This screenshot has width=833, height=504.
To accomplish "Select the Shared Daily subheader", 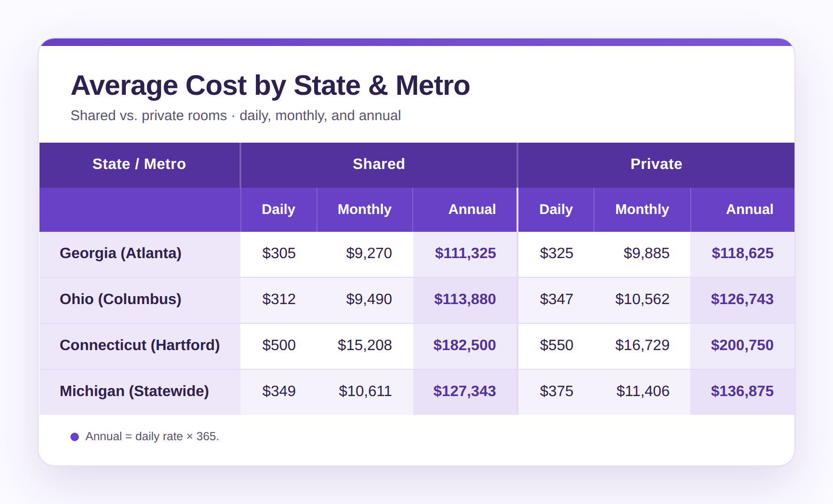I will (278, 209).
